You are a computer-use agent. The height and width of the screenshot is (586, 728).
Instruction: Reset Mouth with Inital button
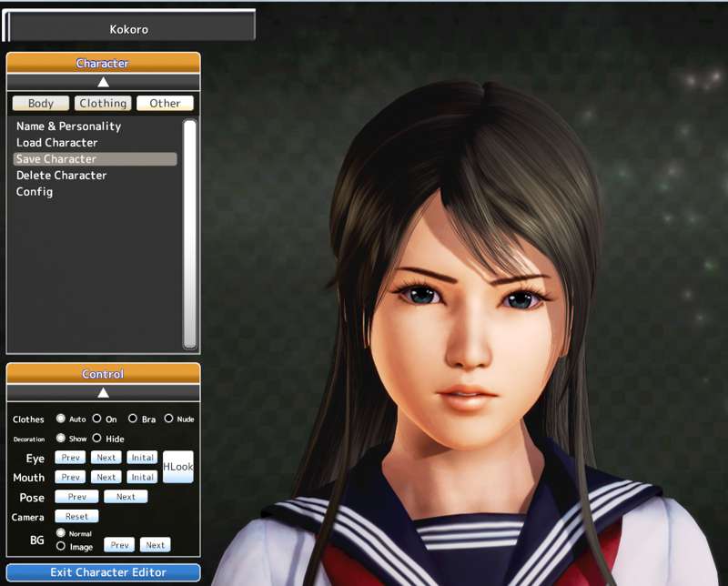point(142,477)
